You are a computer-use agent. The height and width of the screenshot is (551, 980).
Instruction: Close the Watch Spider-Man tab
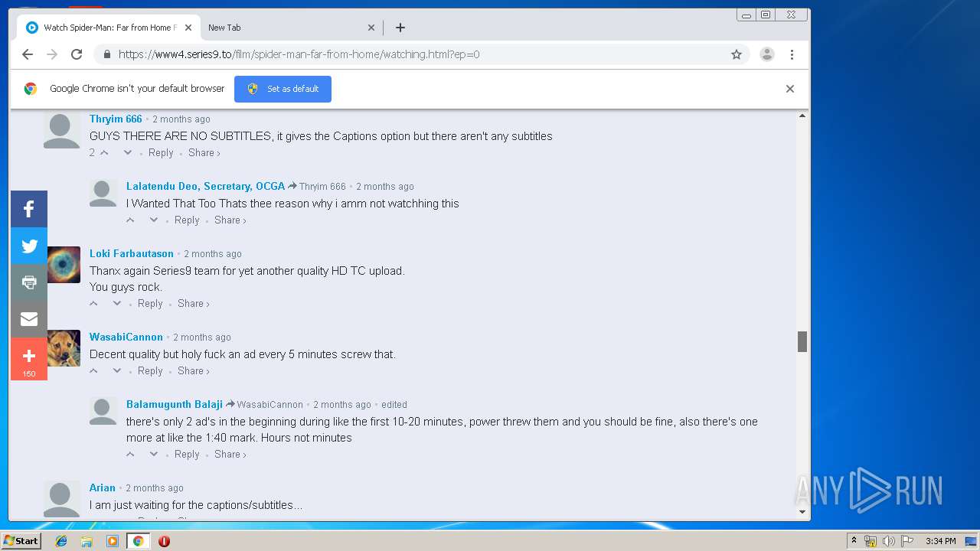point(188,28)
